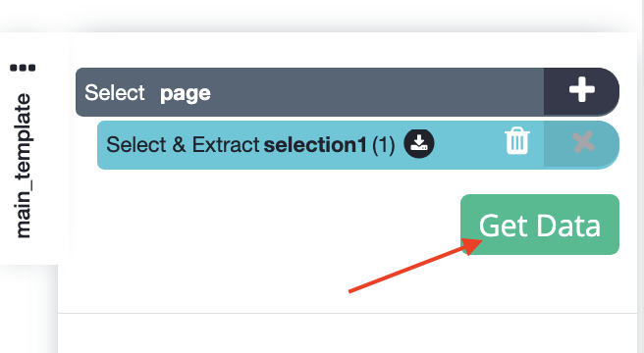Click the extract download icon beside selection1
Image resolution: width=644 pixels, height=353 pixels.
[419, 144]
